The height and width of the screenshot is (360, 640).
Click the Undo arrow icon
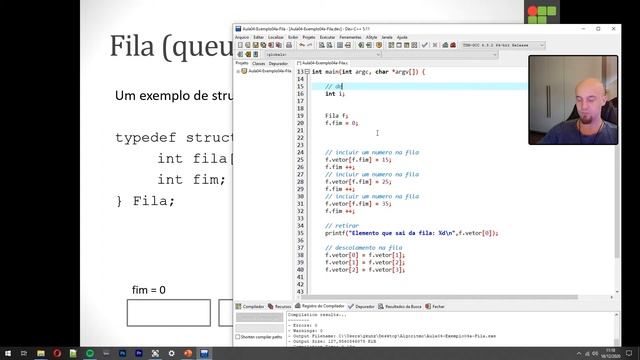(302, 45)
